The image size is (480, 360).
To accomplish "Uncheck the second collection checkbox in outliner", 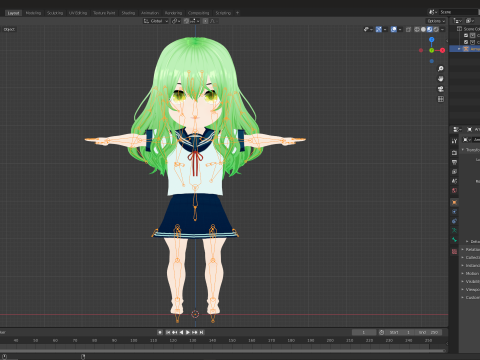I will click(466, 42).
